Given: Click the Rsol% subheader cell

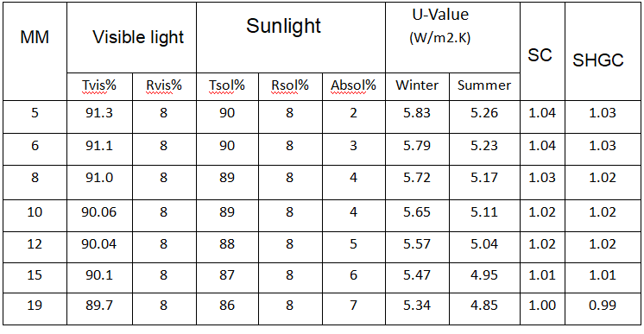Looking at the screenshot, I should pos(290,86).
